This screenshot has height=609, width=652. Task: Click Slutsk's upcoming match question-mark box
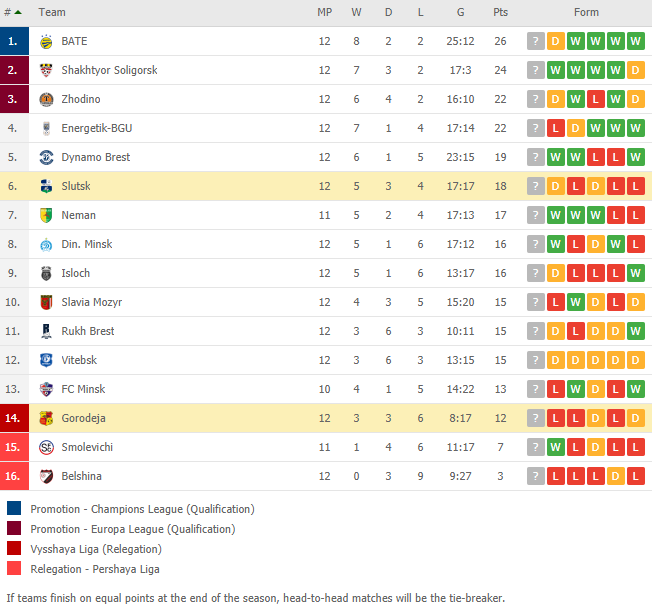pos(536,186)
